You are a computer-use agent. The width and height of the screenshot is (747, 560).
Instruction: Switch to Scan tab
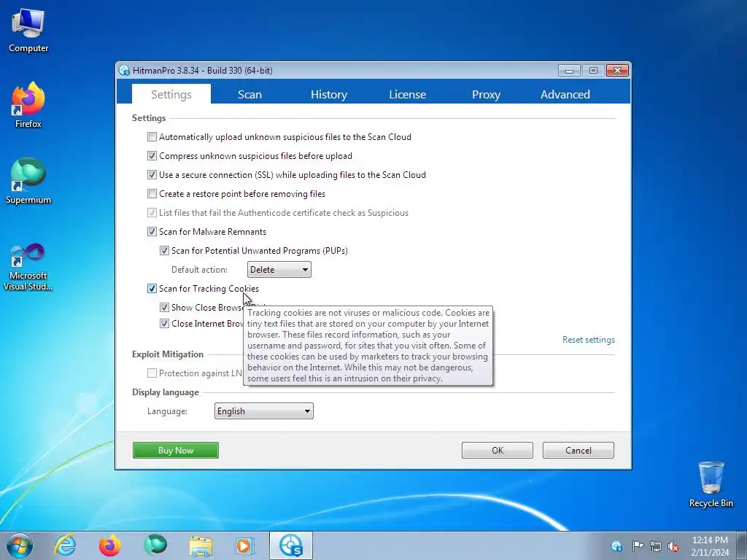coord(249,94)
